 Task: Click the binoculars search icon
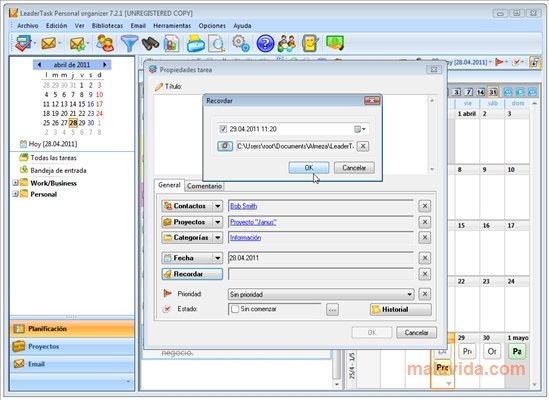150,44
